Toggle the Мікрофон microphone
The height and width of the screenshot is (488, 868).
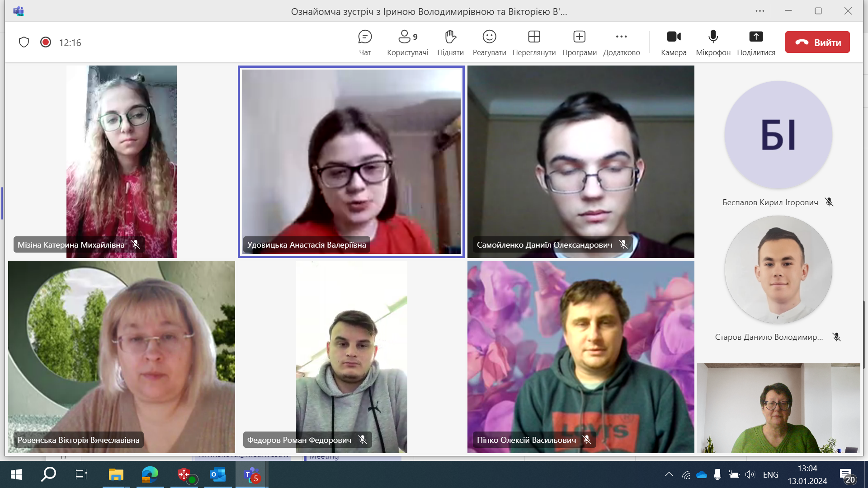713,42
